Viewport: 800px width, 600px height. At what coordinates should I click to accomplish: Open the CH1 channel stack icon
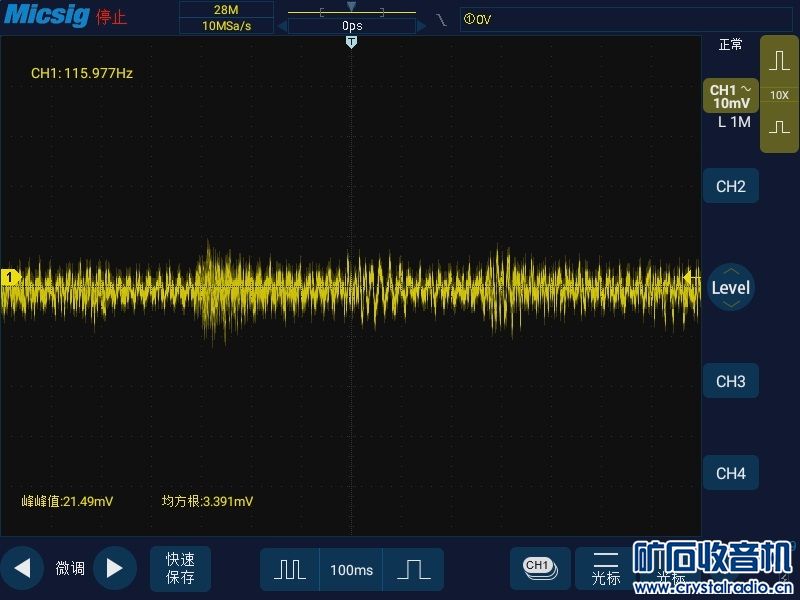540,568
